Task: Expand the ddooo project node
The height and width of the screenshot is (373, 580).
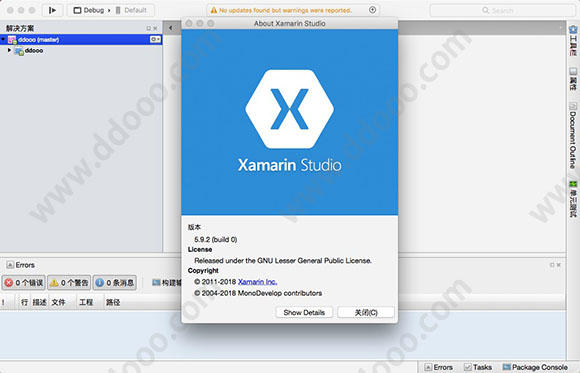Action: pyautogui.click(x=9, y=50)
